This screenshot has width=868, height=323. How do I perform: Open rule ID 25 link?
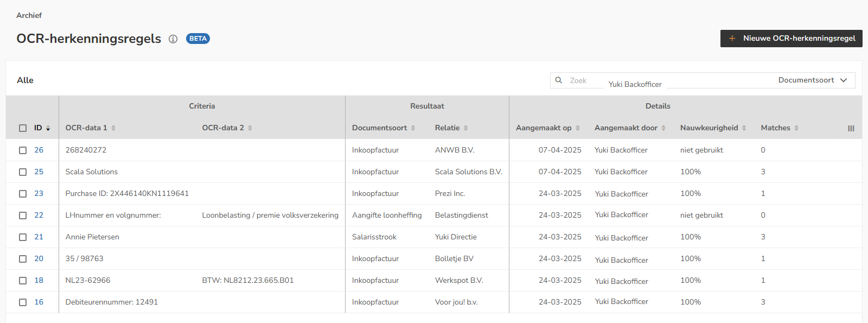(39, 172)
